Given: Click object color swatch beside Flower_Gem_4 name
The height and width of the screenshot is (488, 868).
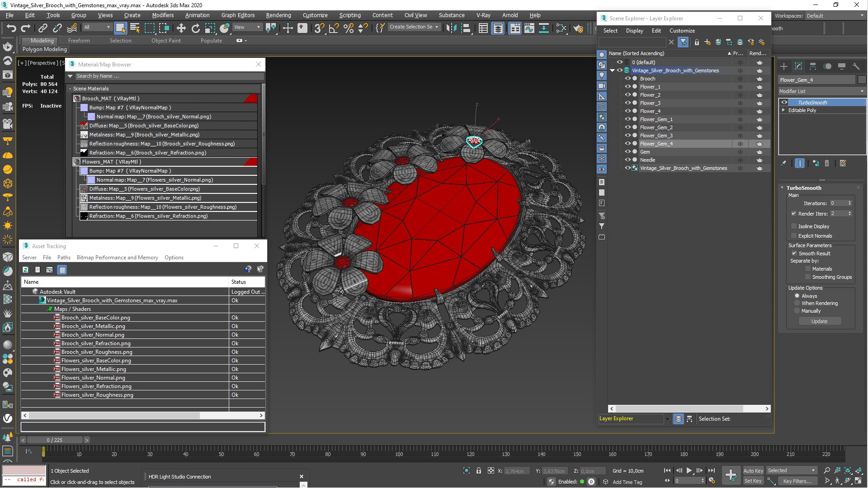Looking at the screenshot, I should coord(862,80).
